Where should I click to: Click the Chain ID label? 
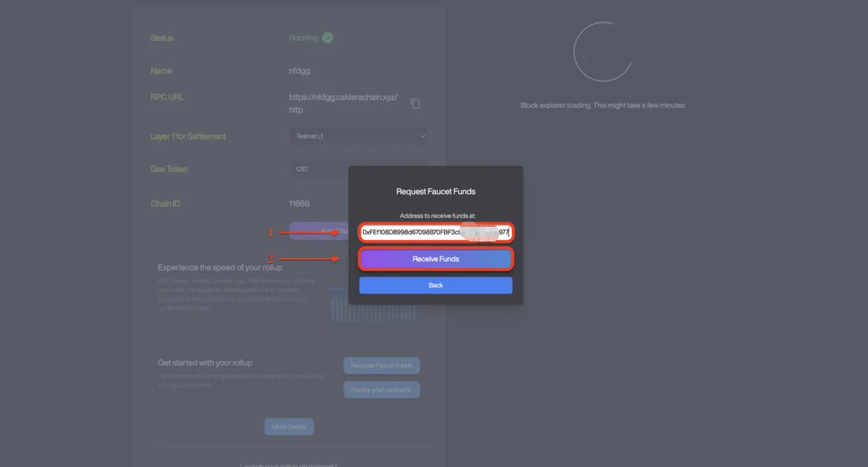tap(165, 204)
